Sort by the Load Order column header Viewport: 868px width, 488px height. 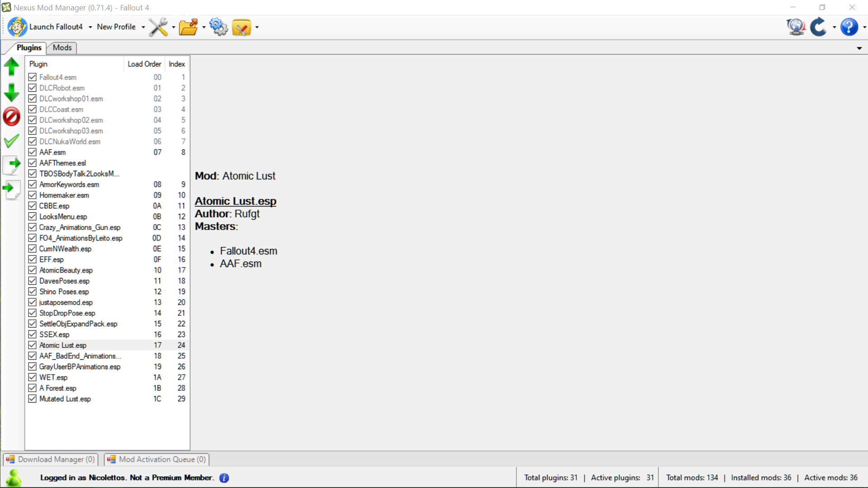pyautogui.click(x=144, y=64)
